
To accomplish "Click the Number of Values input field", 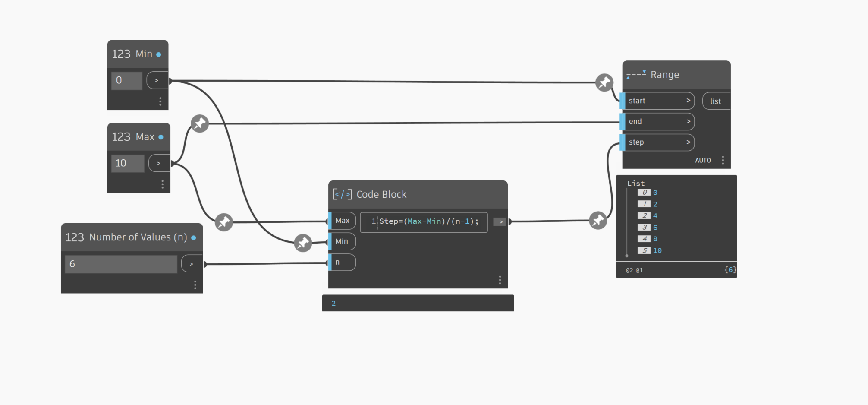I will tap(121, 264).
